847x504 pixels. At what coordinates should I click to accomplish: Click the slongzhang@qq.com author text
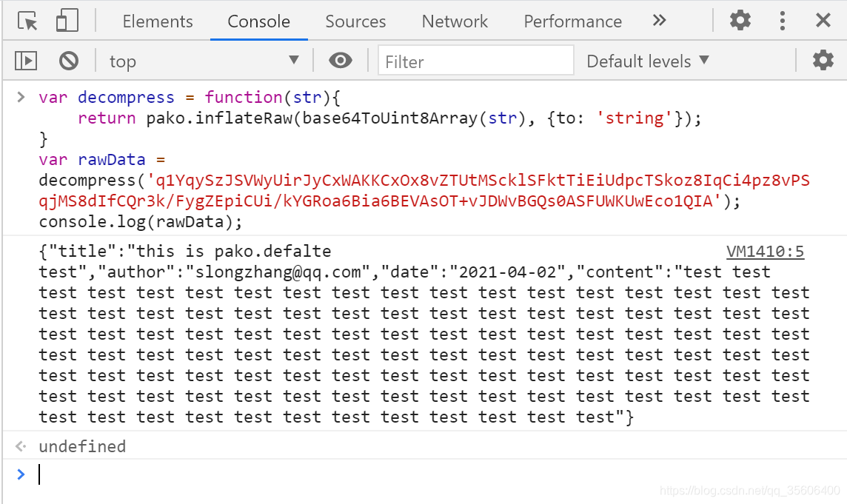point(278,272)
